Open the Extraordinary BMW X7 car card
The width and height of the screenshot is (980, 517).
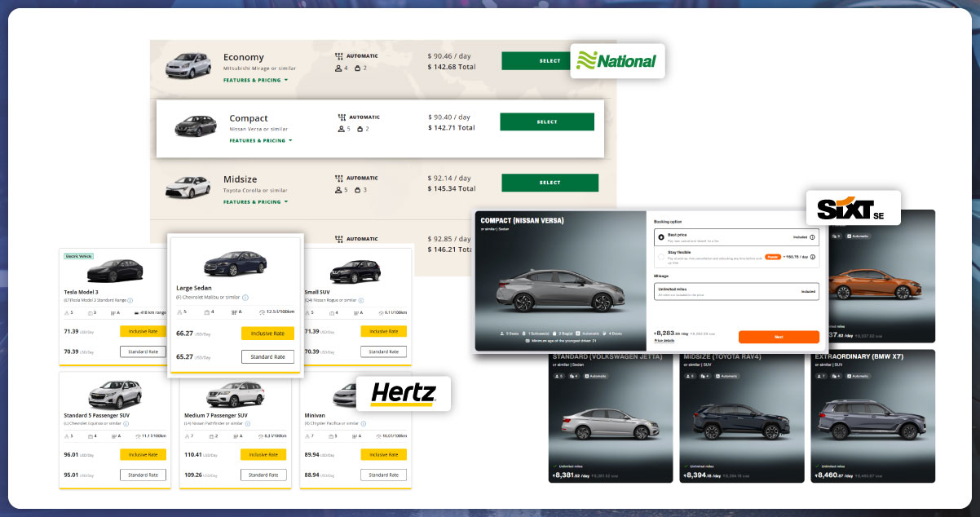click(x=872, y=416)
